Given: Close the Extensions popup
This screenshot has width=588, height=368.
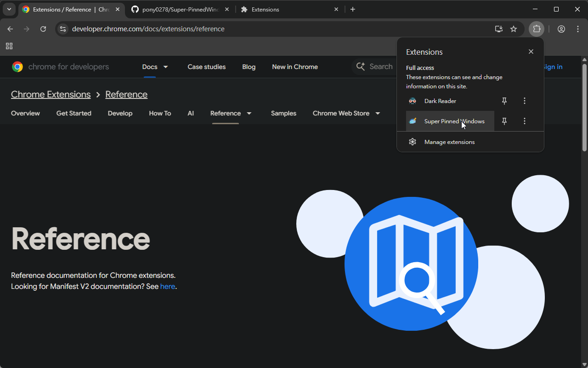Looking at the screenshot, I should (x=531, y=52).
